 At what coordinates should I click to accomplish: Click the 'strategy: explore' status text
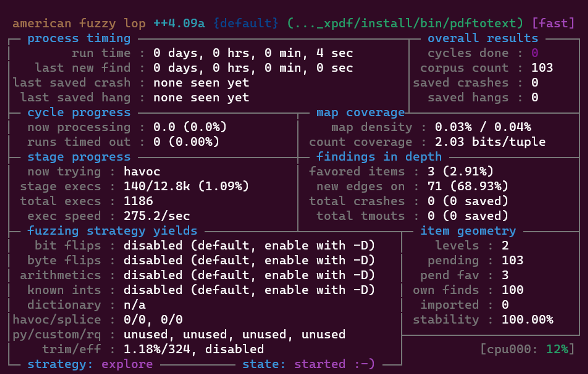click(90, 364)
